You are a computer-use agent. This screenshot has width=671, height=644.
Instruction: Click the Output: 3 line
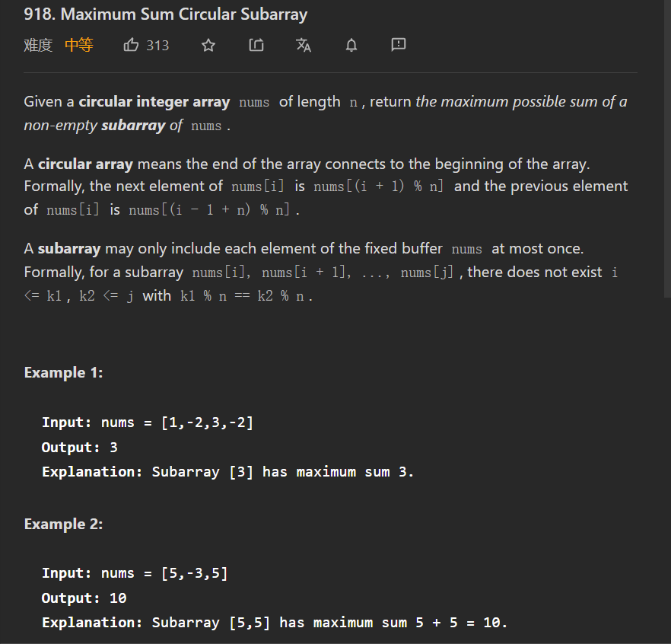point(80,448)
